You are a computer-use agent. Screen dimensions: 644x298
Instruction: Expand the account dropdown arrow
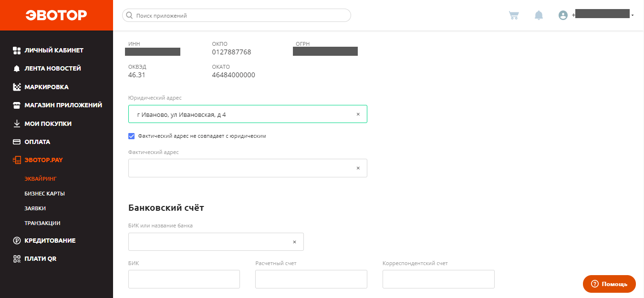pyautogui.click(x=633, y=16)
